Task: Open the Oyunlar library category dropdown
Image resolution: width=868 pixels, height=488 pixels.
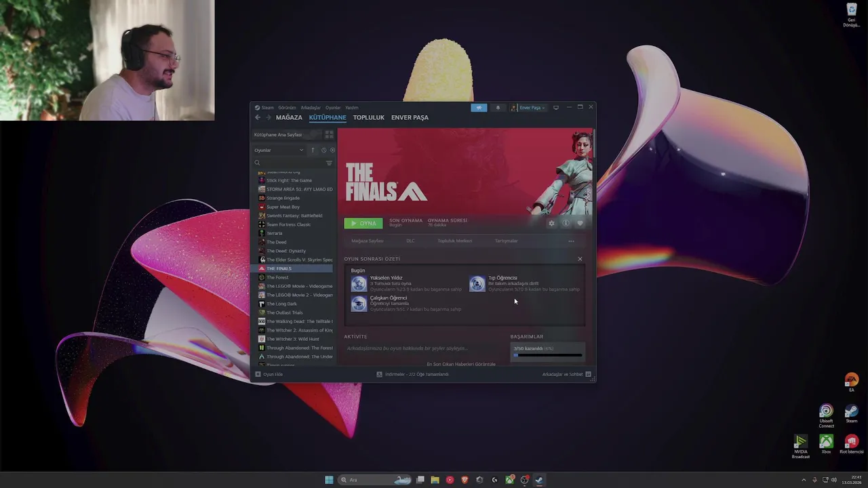Action: (x=279, y=150)
